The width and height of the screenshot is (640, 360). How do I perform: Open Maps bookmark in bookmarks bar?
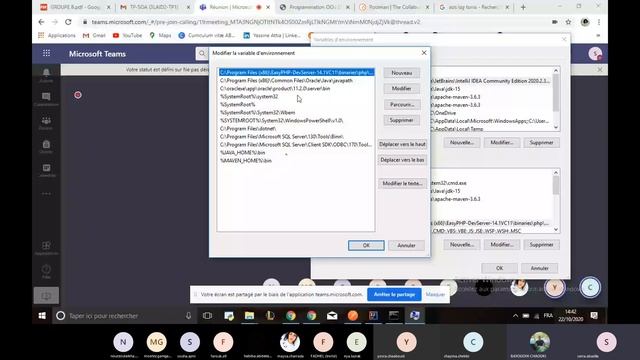(x=160, y=36)
